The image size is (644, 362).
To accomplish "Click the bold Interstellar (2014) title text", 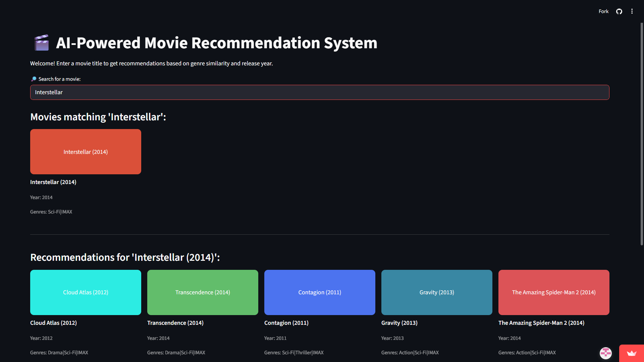I will (53, 182).
